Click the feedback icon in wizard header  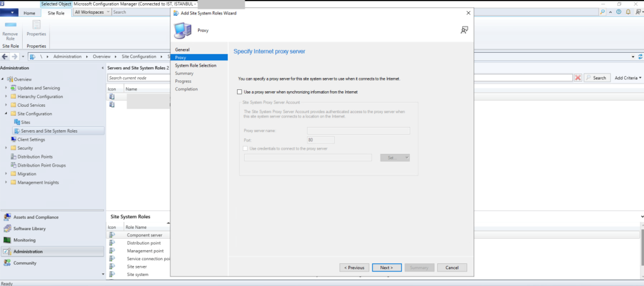[464, 30]
